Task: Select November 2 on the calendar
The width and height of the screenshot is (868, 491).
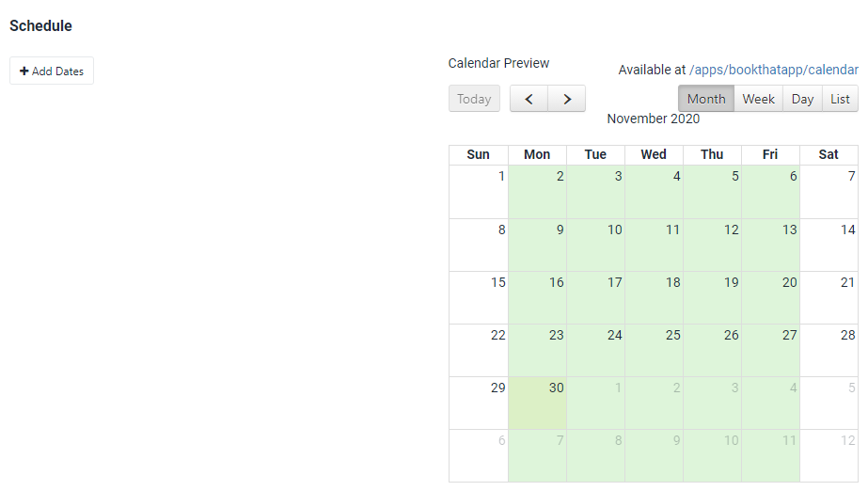Action: tap(537, 193)
